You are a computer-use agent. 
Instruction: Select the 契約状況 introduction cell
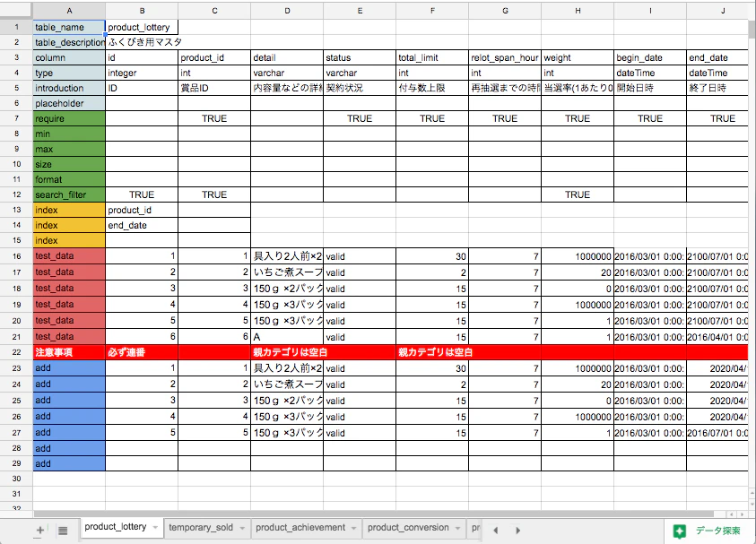360,88
